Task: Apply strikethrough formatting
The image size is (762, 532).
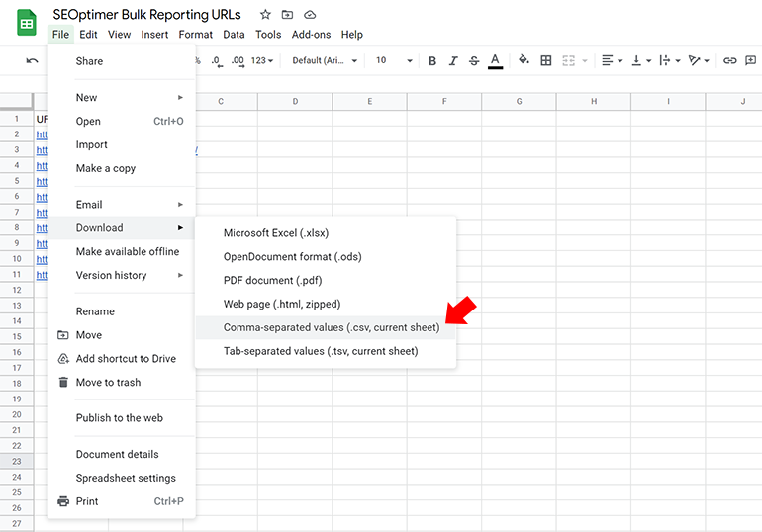Action: (474, 61)
